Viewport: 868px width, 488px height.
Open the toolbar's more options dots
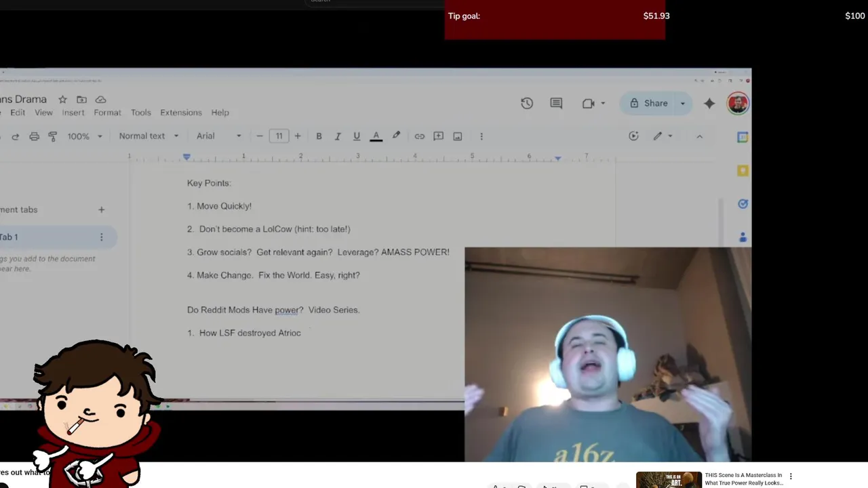pos(481,136)
